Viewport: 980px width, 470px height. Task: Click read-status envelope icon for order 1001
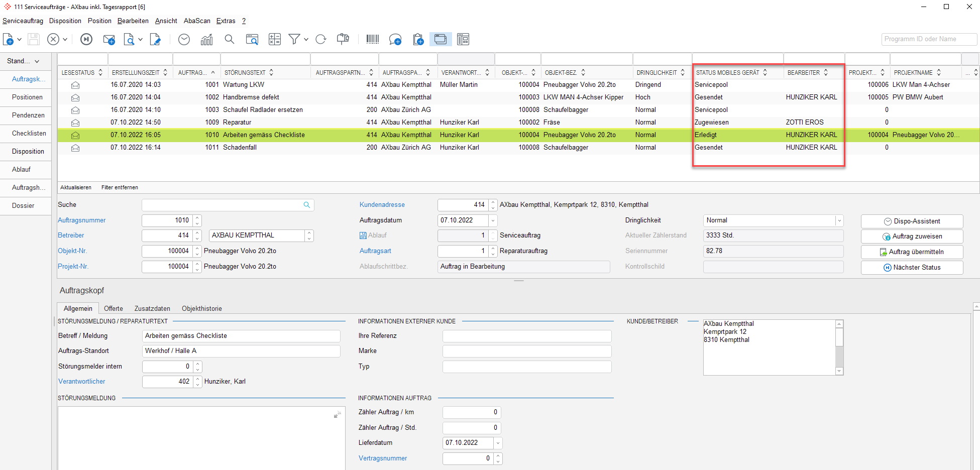pos(75,85)
